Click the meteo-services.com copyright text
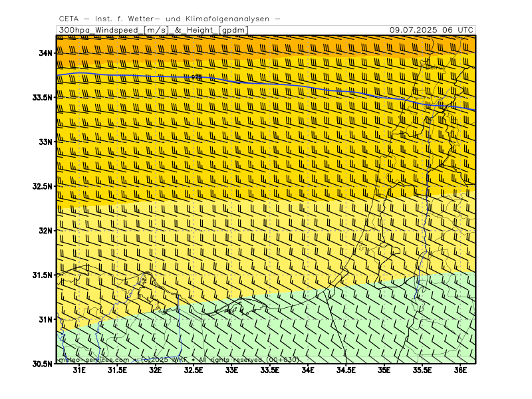532x399 pixels. coord(178,360)
